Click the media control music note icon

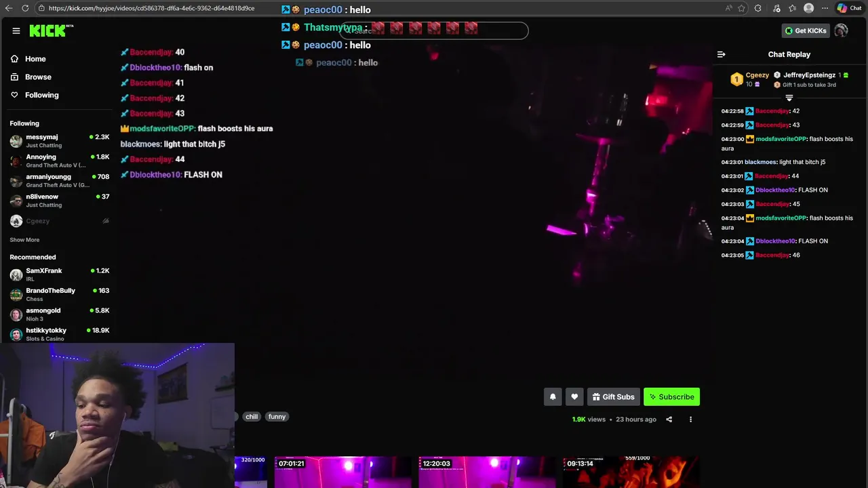pyautogui.click(x=776, y=8)
